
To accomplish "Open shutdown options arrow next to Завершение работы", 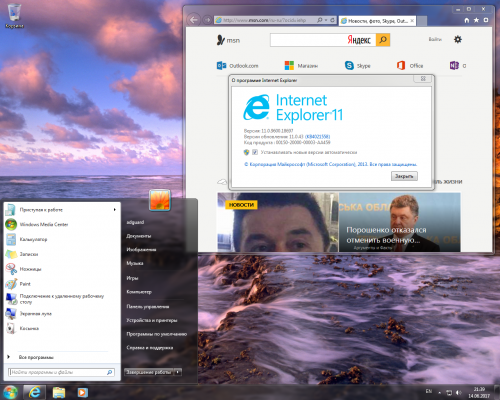I will [x=178, y=372].
